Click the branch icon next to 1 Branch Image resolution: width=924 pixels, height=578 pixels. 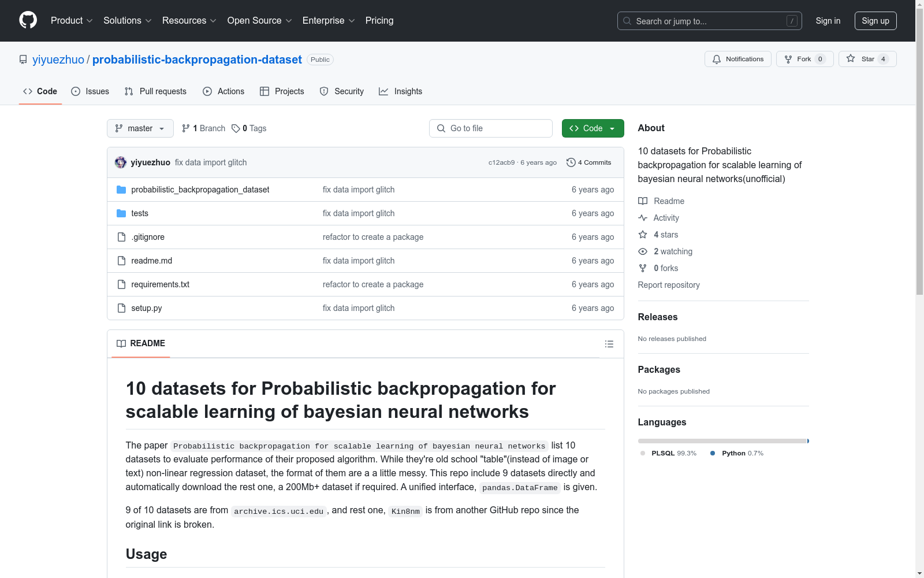186,128
